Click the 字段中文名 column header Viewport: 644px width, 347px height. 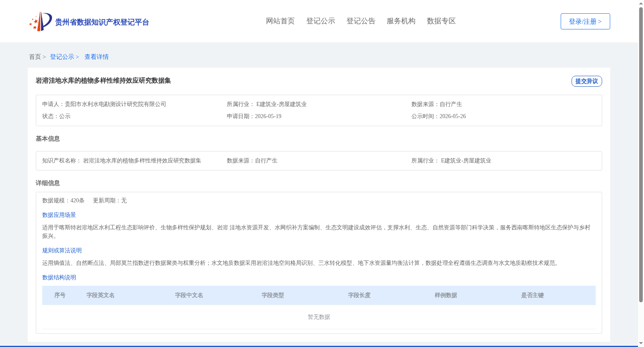point(189,295)
